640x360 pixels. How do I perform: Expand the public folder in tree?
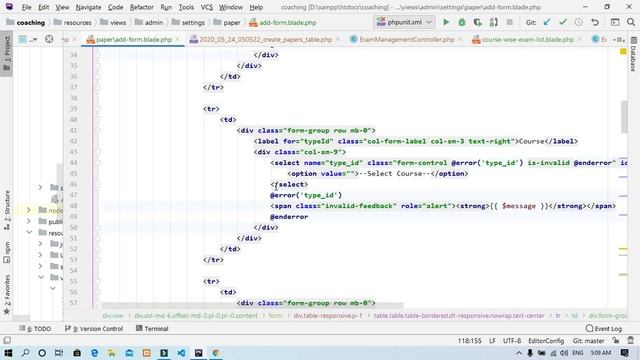(29, 221)
